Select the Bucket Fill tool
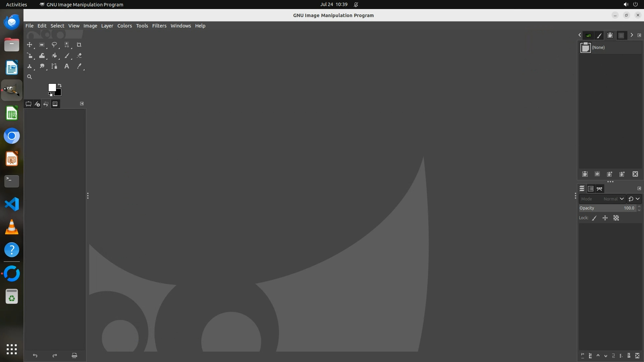Screen dimensions: 644x362 54,56
